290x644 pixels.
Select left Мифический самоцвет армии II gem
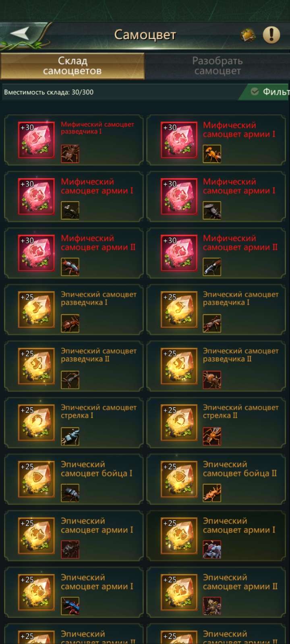pos(36,252)
